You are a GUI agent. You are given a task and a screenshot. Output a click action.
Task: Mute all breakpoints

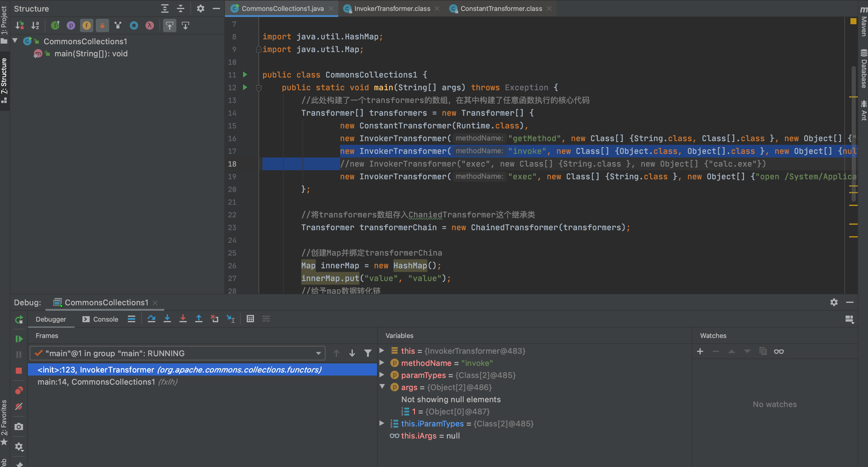19,406
